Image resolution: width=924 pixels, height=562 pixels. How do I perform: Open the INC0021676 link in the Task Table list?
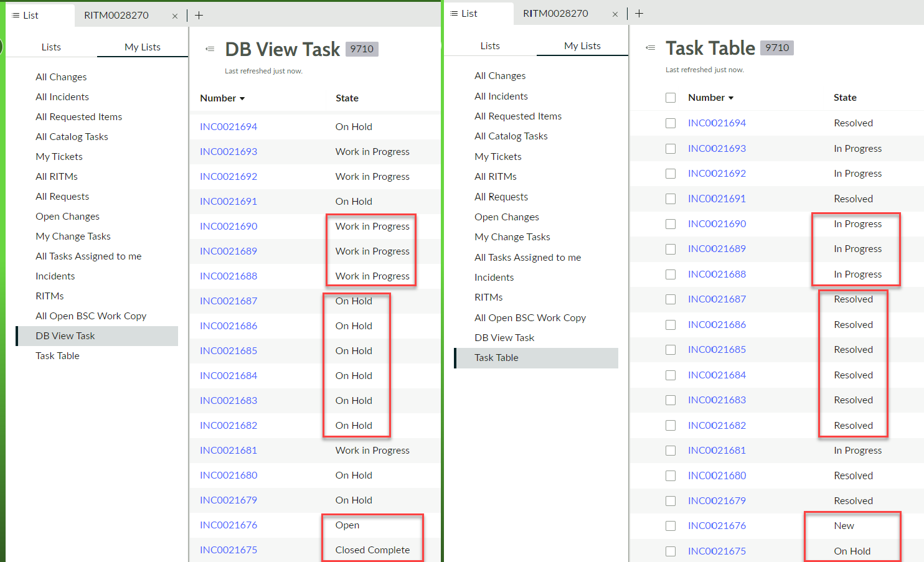click(x=717, y=526)
